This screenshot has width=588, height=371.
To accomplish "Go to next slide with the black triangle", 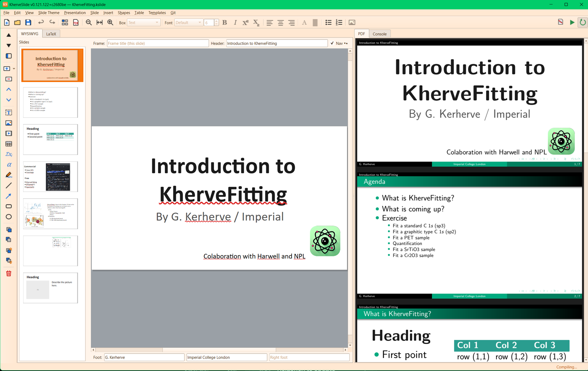I will (x=9, y=46).
